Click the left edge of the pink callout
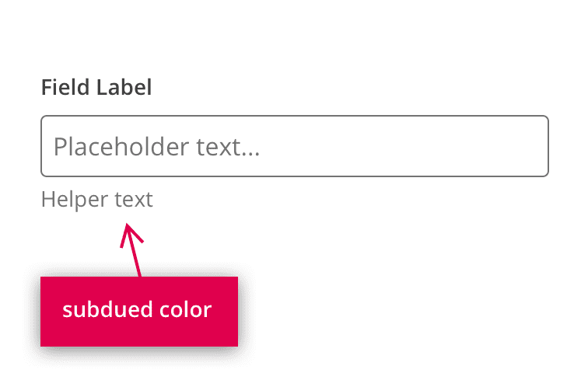The width and height of the screenshot is (588, 387). [x=42, y=311]
